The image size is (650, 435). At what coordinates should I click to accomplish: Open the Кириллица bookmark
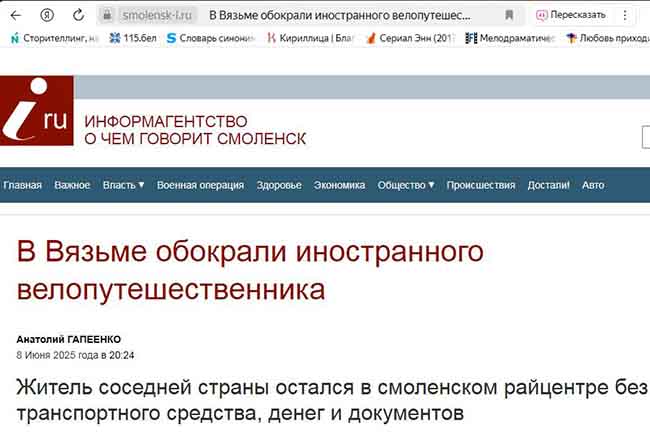point(309,38)
